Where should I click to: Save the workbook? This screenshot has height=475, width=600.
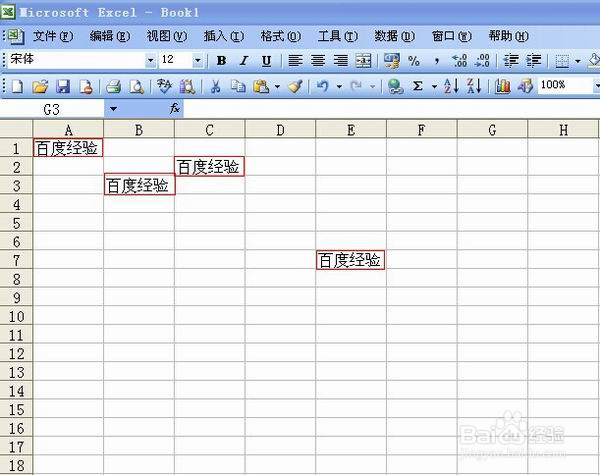coord(63,86)
